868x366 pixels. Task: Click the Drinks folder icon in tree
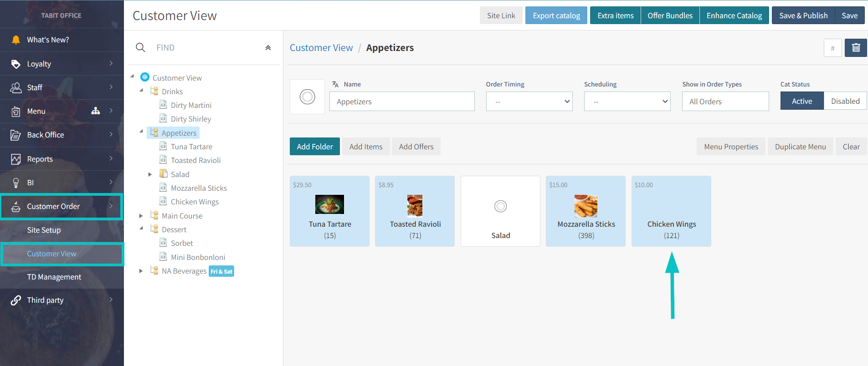pos(154,91)
